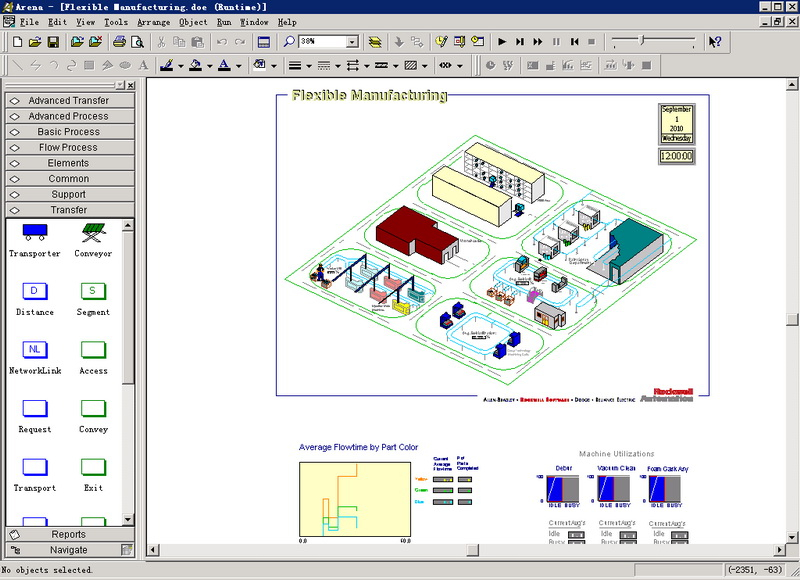Toggle the layers toolbar button
800x580 pixels.
(375, 42)
